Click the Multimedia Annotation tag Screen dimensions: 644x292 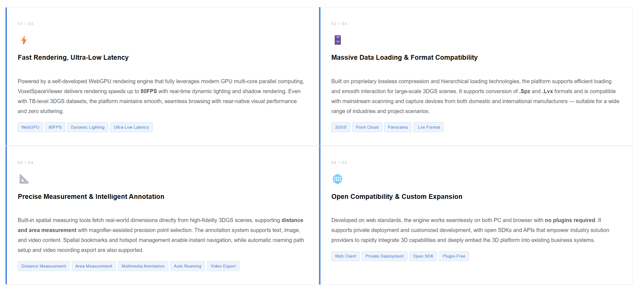click(143, 266)
